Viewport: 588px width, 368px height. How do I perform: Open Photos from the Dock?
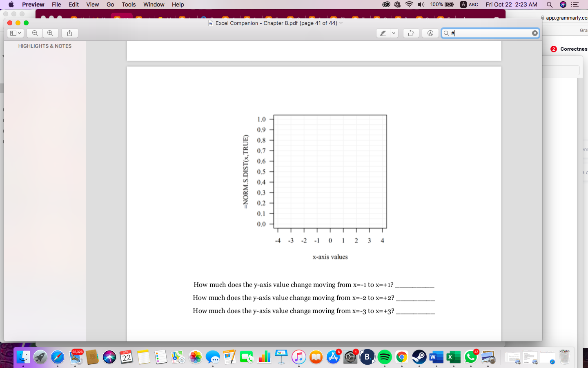click(196, 357)
